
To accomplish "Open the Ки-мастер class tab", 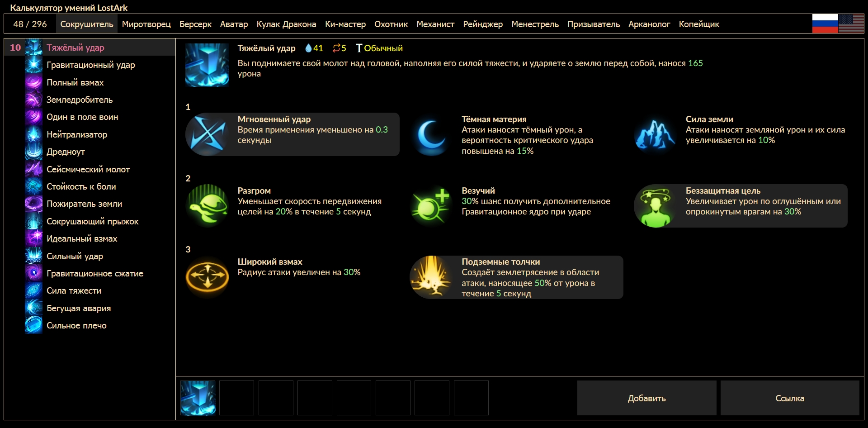I will pos(345,24).
